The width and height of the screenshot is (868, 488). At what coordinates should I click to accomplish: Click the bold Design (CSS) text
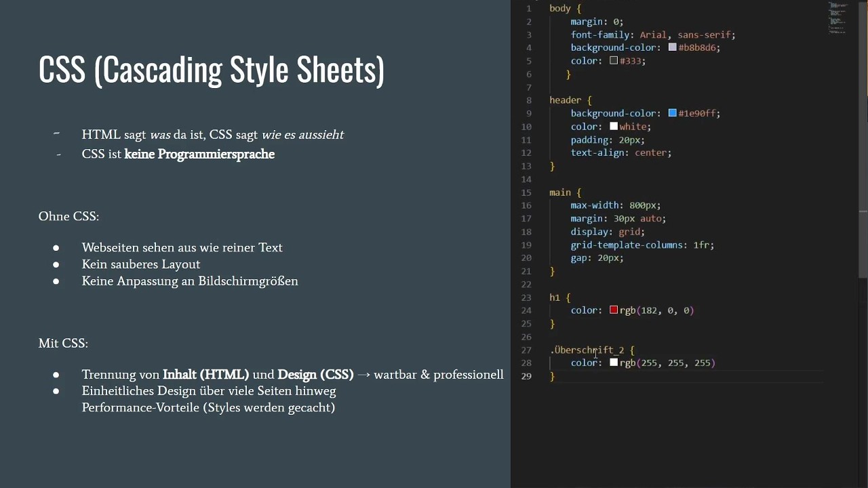[x=315, y=374]
